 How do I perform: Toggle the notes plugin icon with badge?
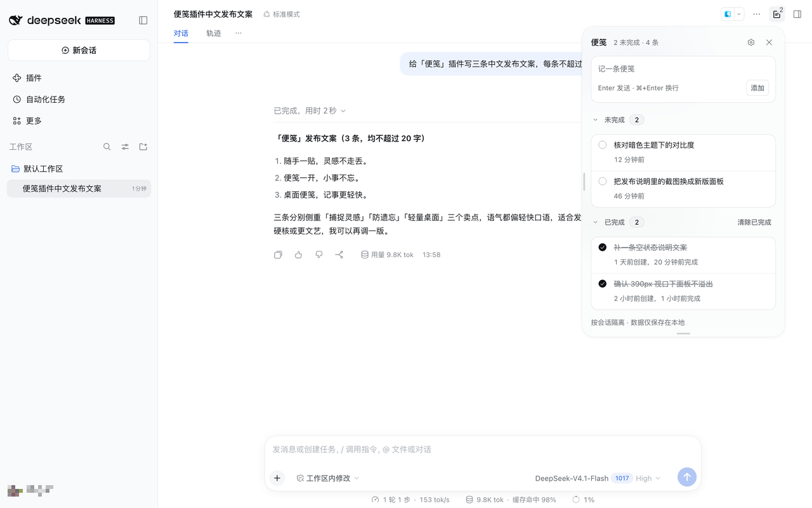777,14
